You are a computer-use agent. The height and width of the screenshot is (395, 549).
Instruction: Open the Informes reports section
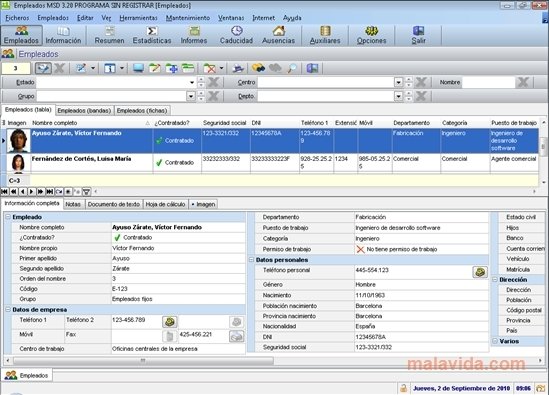click(194, 35)
